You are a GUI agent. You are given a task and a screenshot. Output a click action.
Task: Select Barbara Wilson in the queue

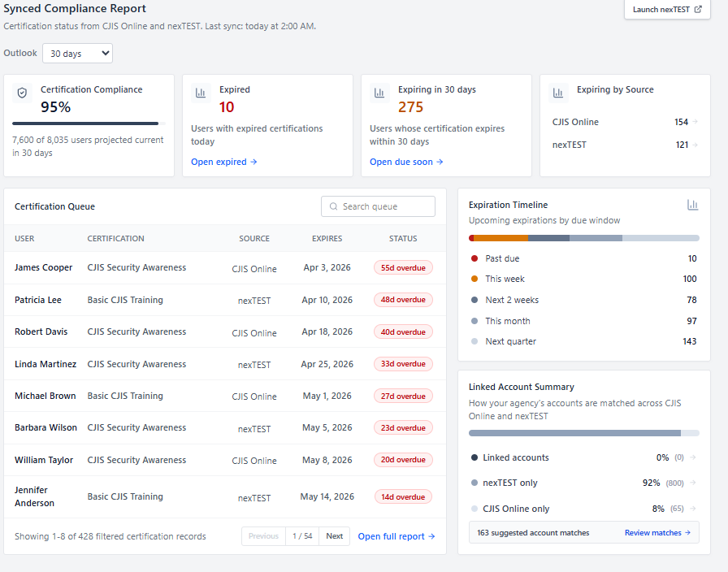pyautogui.click(x=45, y=427)
